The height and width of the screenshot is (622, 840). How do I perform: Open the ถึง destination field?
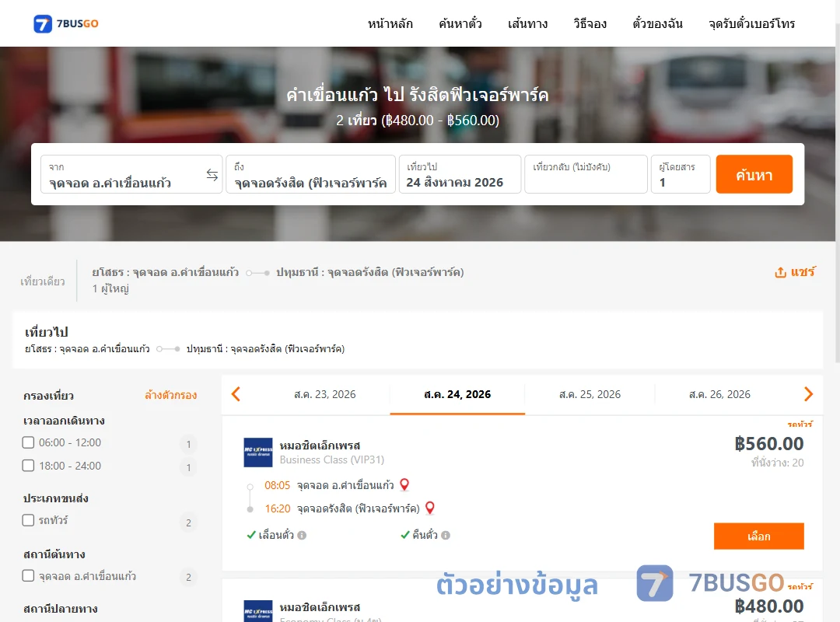coord(310,174)
